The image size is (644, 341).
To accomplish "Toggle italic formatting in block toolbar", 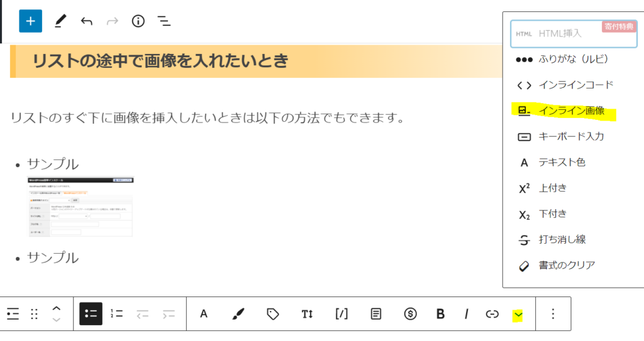I will (x=467, y=314).
